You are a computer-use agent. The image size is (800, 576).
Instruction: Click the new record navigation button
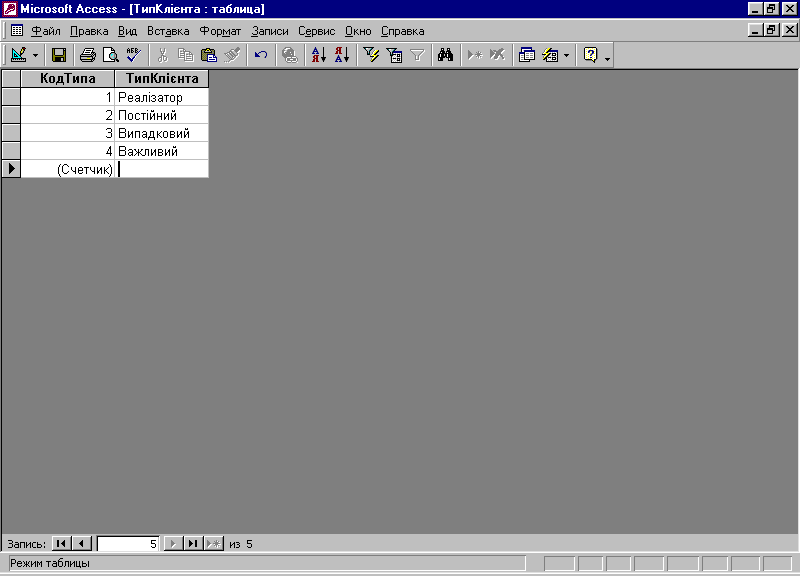click(x=214, y=543)
